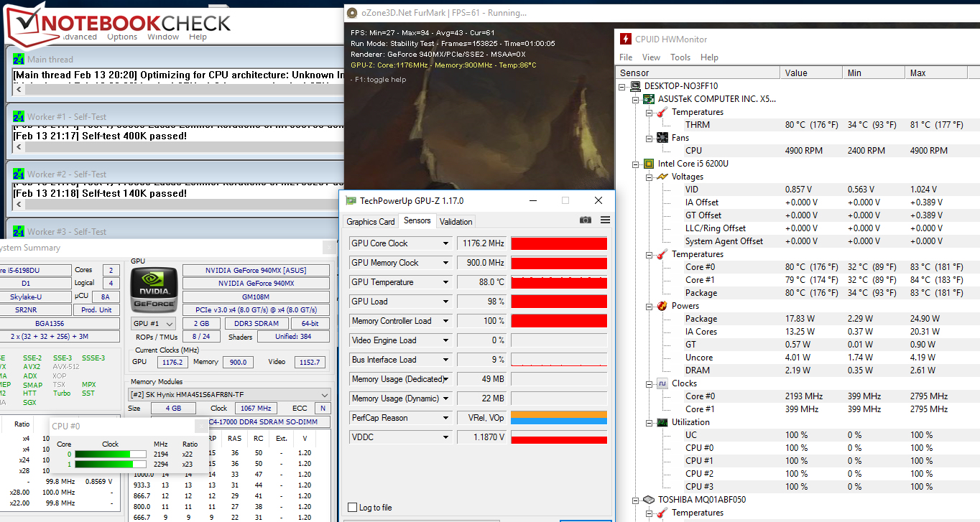Take a screenshot with GPU-Z camera icon
Screen dimensions: 980x522
586,220
